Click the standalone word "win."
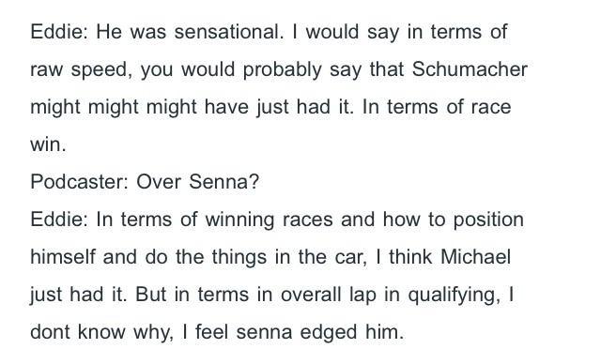Image resolution: width=601 pixels, height=364 pixels. coord(48,144)
